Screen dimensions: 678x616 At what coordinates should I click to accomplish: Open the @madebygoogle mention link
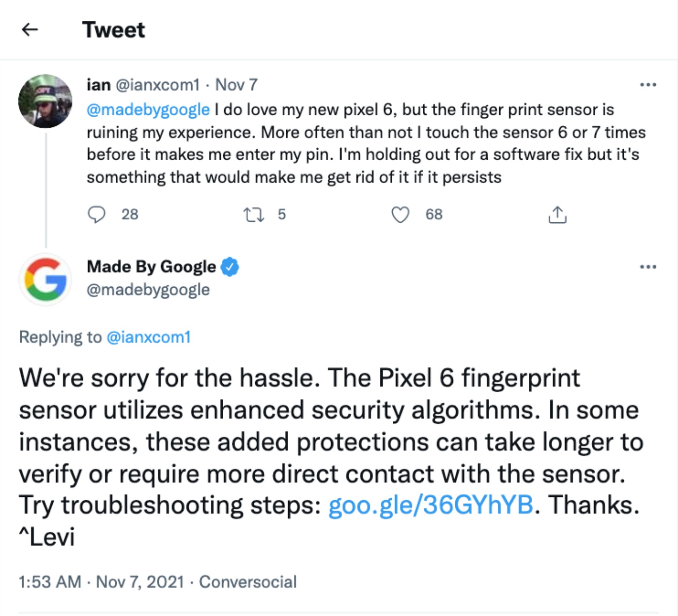pos(148,109)
